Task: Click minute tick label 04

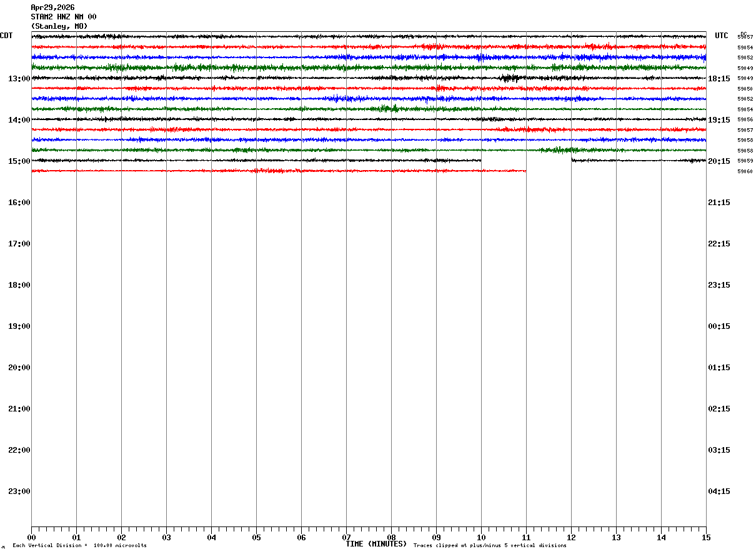Action: point(211,538)
